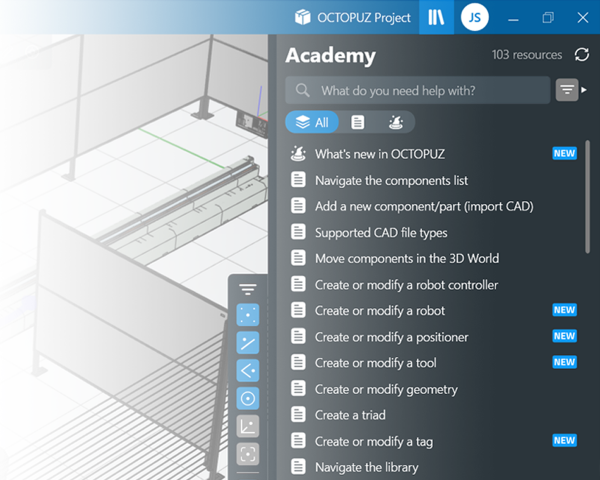Restore down the OCTOPUZ window
Viewport: 600px width, 480px height.
tap(548, 18)
